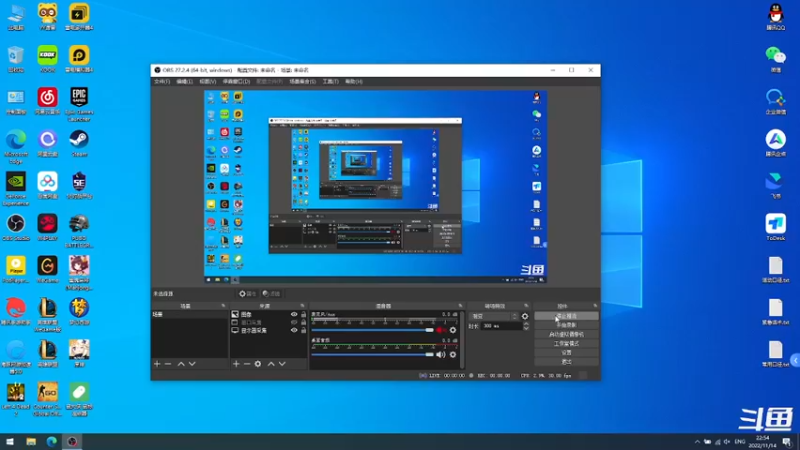Pop out the Audio Mixer dock via its header icon
The width and height of the screenshot is (800, 450).
(460, 306)
